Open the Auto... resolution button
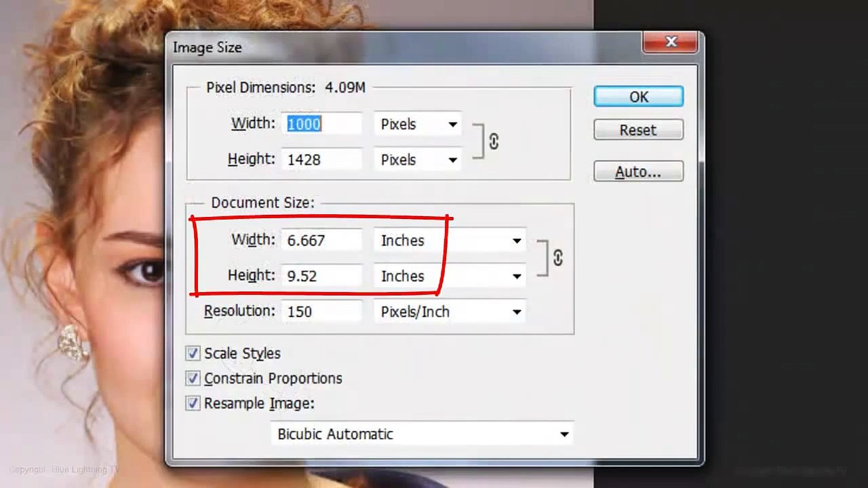The height and width of the screenshot is (488, 868). coord(638,172)
